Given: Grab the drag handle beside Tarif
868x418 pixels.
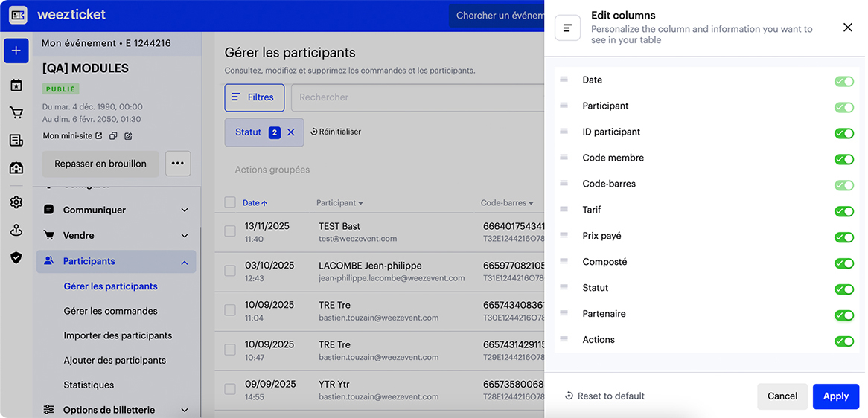Looking at the screenshot, I should coord(564,210).
